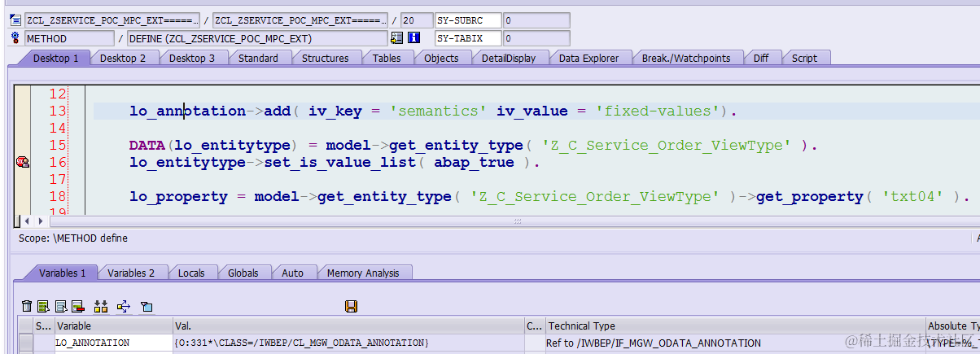Open the Diff tab
The height and width of the screenshot is (354, 980).
761,58
